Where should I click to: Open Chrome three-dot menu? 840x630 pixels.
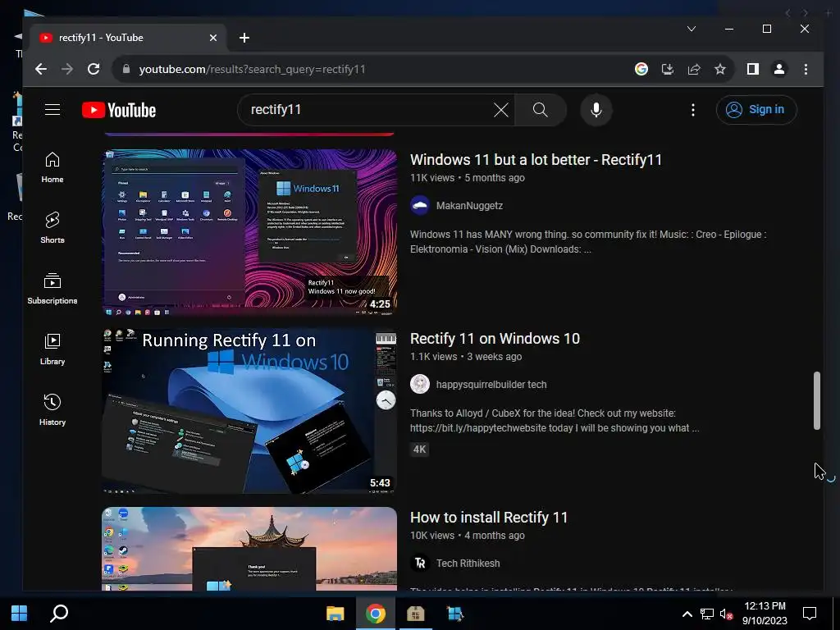pyautogui.click(x=806, y=69)
